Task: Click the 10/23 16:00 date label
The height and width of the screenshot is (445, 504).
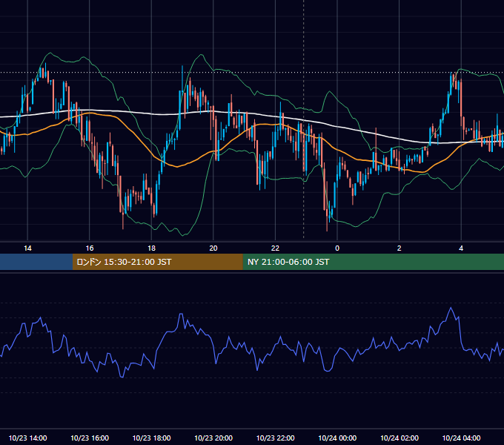Action: [90, 438]
